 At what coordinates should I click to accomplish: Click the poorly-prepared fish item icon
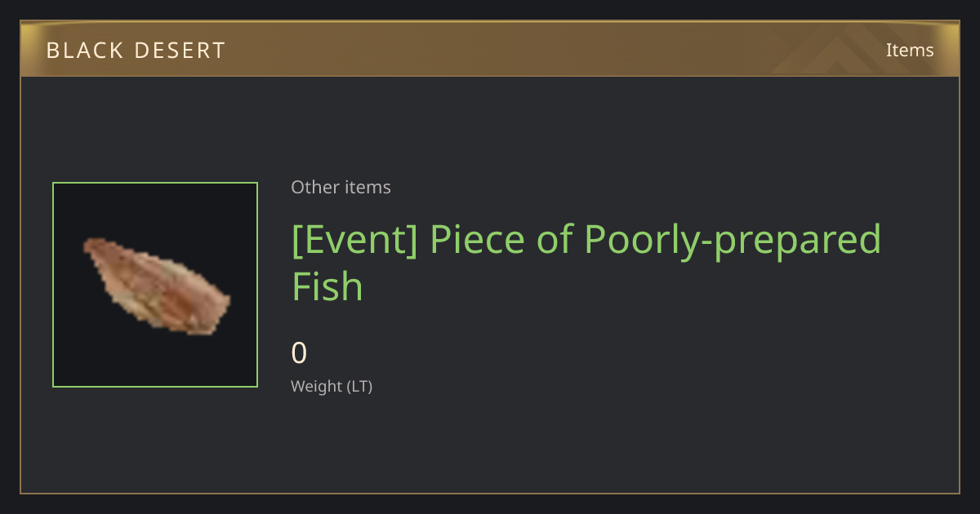coord(158,286)
